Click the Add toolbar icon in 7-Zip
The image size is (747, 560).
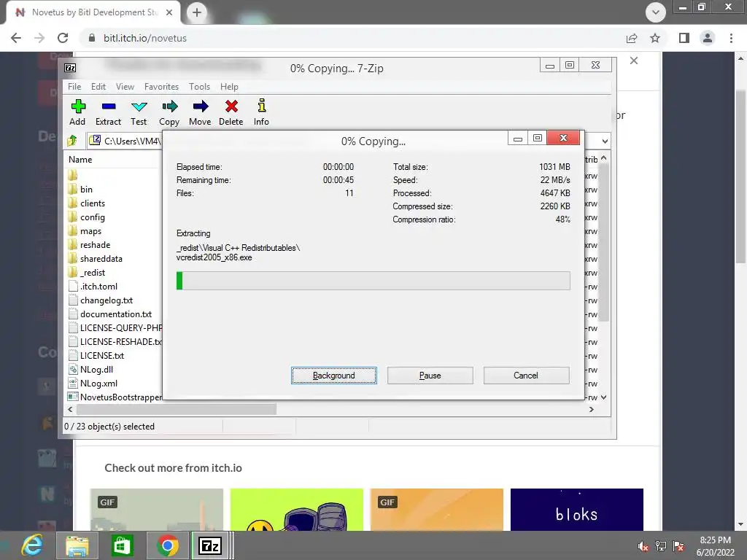[x=77, y=113]
